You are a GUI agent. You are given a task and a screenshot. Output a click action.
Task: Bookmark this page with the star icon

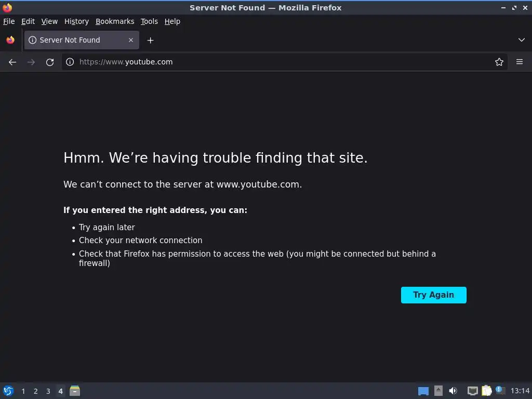pos(499,62)
